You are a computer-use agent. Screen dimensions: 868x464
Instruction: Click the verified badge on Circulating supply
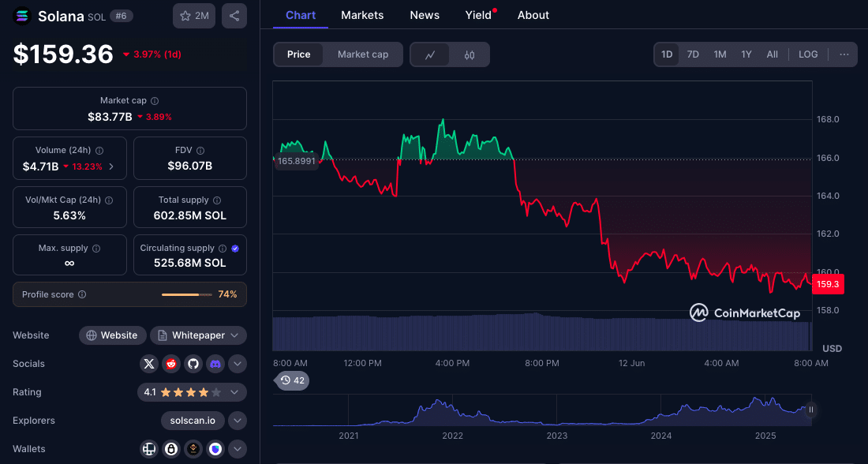(235, 249)
